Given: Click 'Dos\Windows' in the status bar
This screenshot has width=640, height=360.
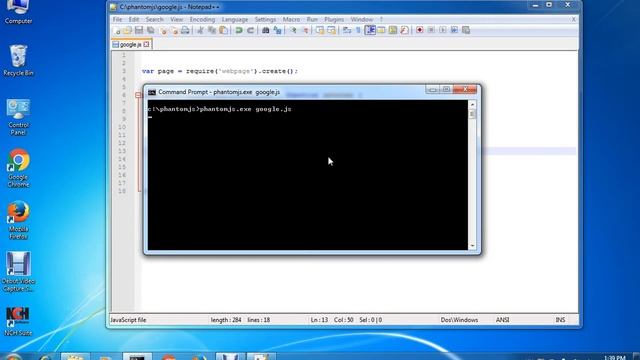Looking at the screenshot, I should point(459,320).
